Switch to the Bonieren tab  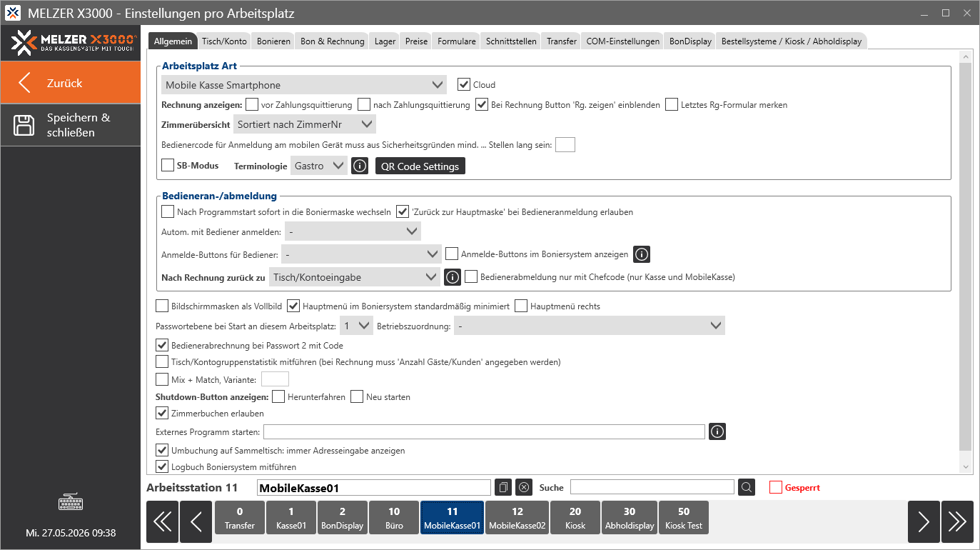click(274, 41)
